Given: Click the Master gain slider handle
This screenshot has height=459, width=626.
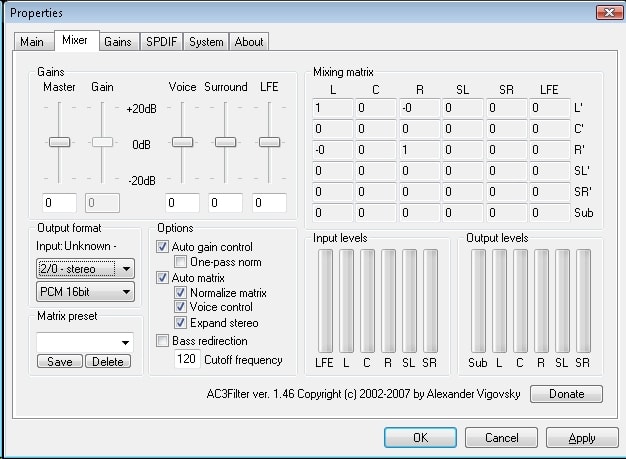Looking at the screenshot, I should (59, 142).
